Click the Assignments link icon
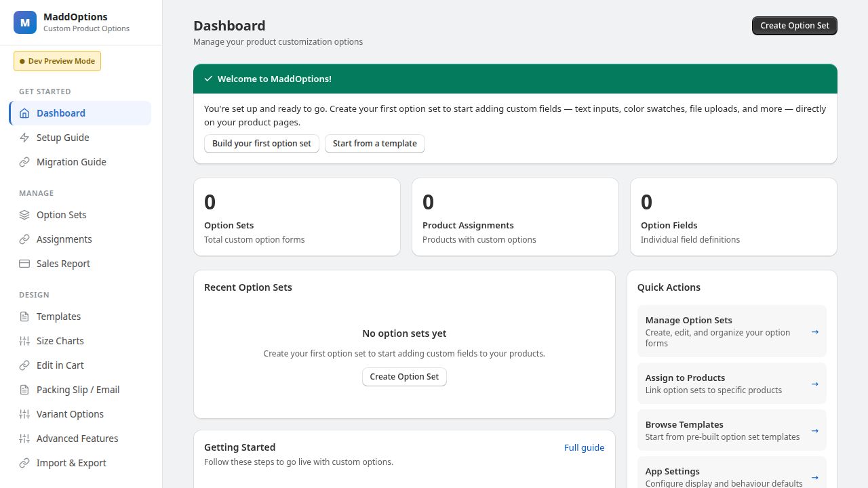868x488 pixels. tap(24, 239)
